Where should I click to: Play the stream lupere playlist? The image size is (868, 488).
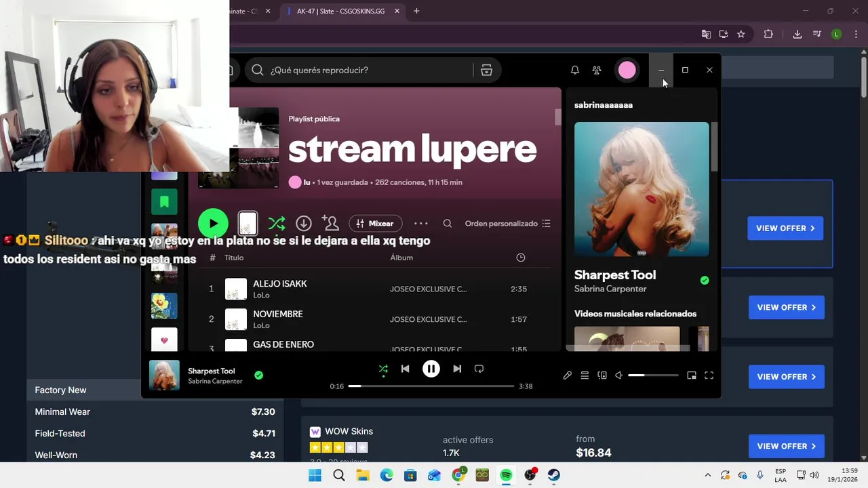click(x=214, y=224)
